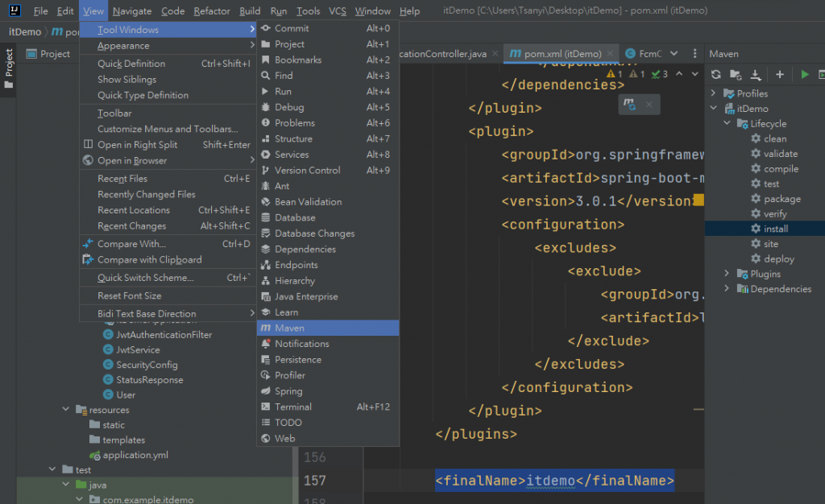Open the VCS menu in menu bar

click(x=338, y=10)
